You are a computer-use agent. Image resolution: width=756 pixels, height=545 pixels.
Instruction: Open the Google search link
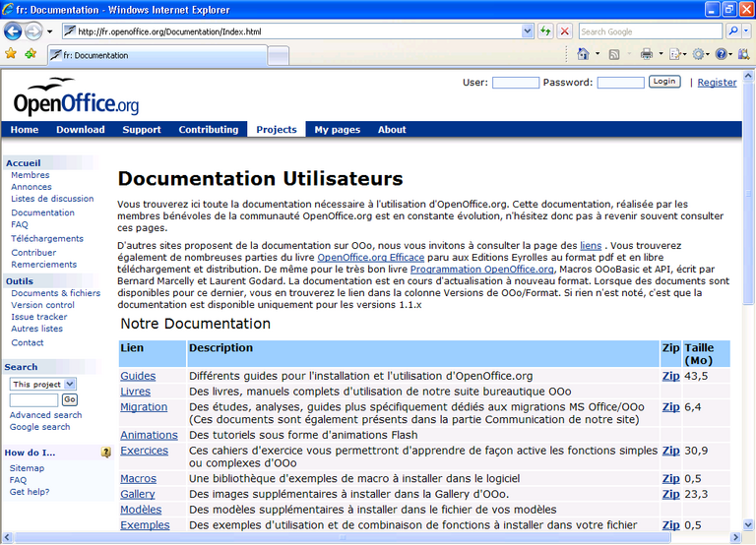39,427
